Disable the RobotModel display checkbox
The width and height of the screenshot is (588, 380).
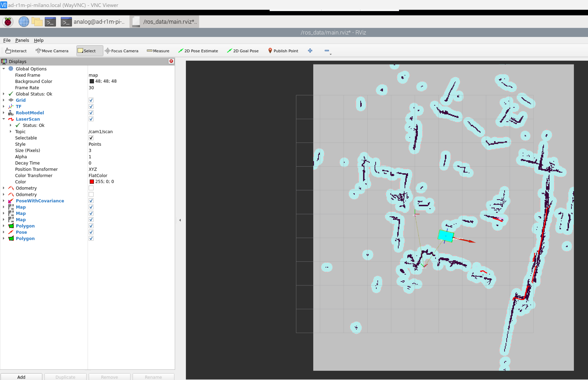click(x=91, y=113)
